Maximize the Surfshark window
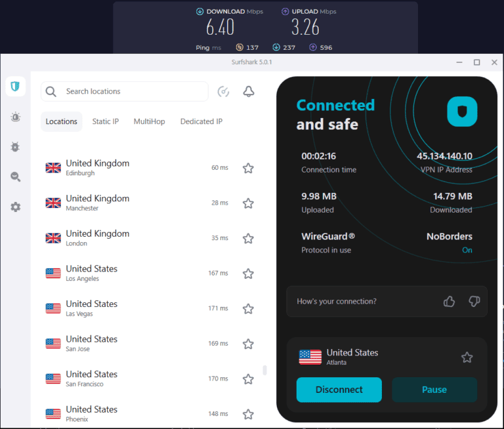504x429 pixels. point(476,62)
